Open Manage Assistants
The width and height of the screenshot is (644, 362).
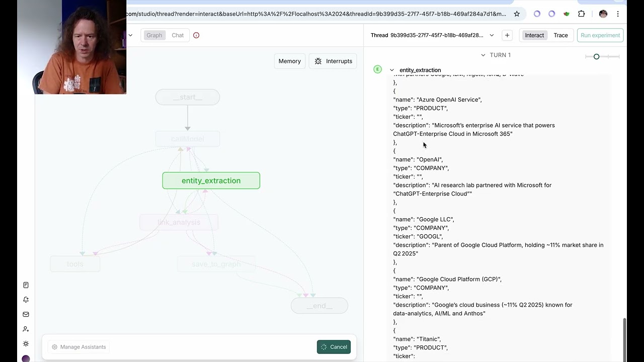click(79, 347)
